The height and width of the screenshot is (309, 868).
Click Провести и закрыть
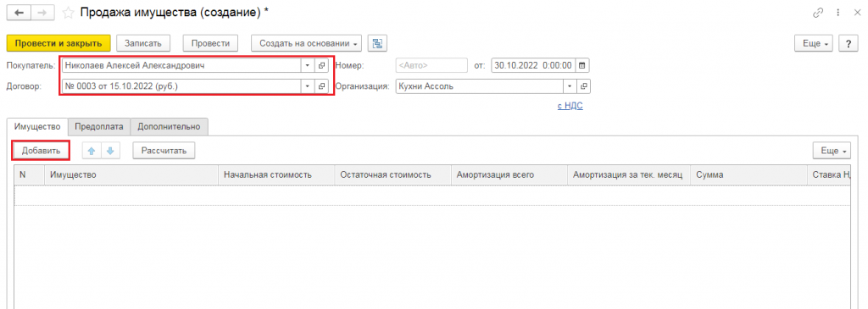pyautogui.click(x=58, y=43)
